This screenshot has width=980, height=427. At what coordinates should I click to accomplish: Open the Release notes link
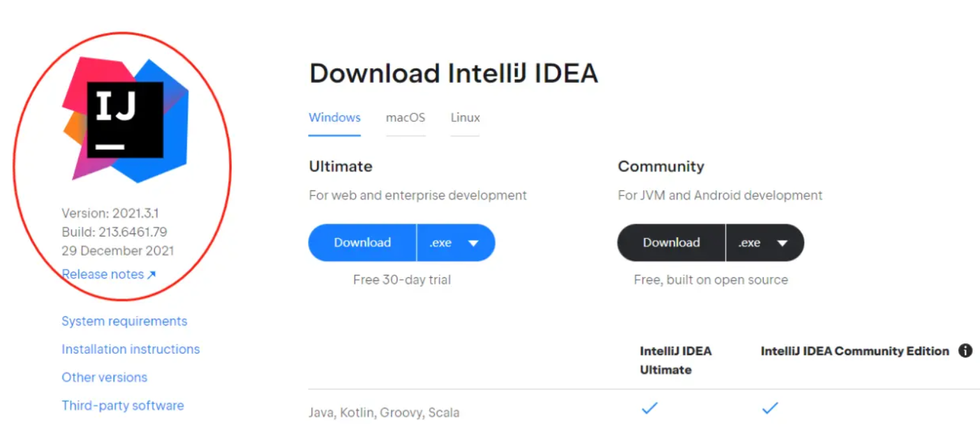[103, 274]
